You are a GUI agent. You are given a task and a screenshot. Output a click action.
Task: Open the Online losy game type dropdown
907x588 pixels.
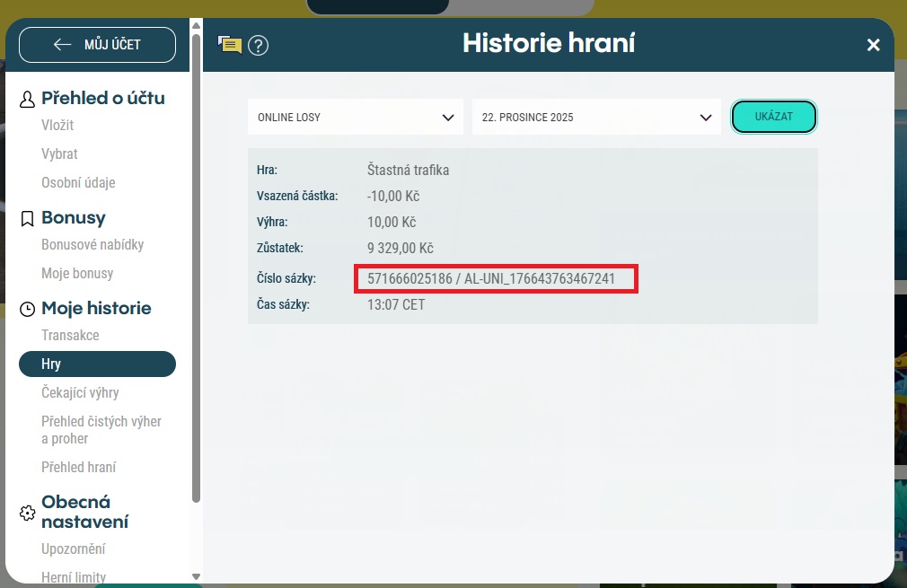[356, 118]
